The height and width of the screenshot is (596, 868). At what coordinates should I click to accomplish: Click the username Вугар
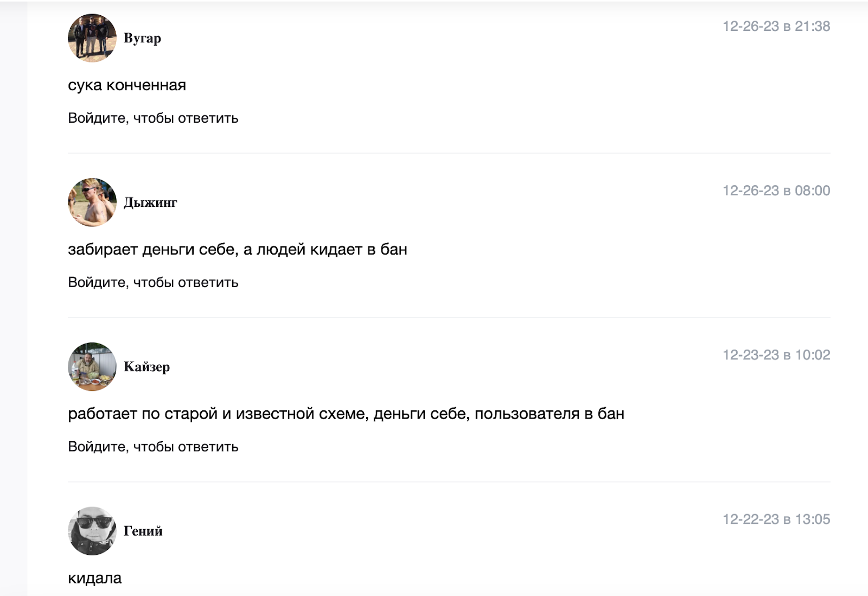click(142, 39)
